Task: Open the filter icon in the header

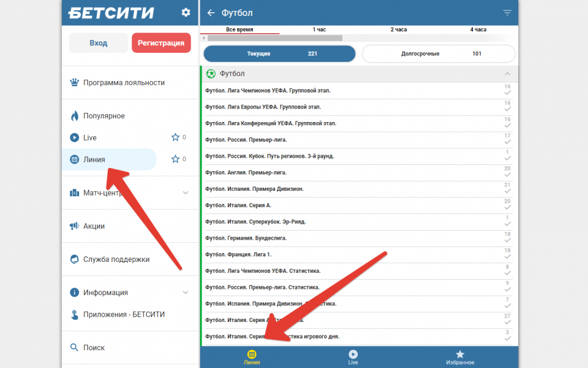Action: point(507,13)
